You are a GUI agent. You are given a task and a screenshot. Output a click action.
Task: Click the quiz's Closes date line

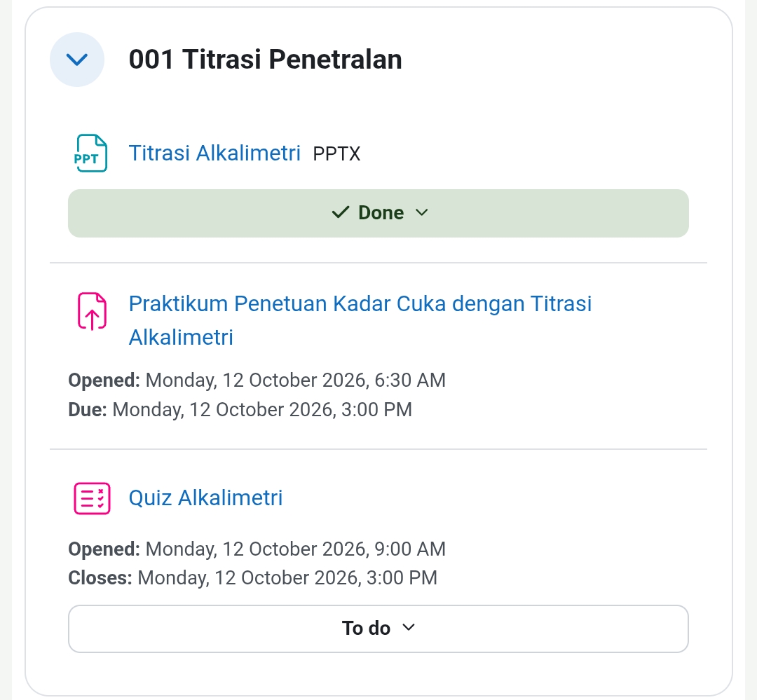[252, 578]
